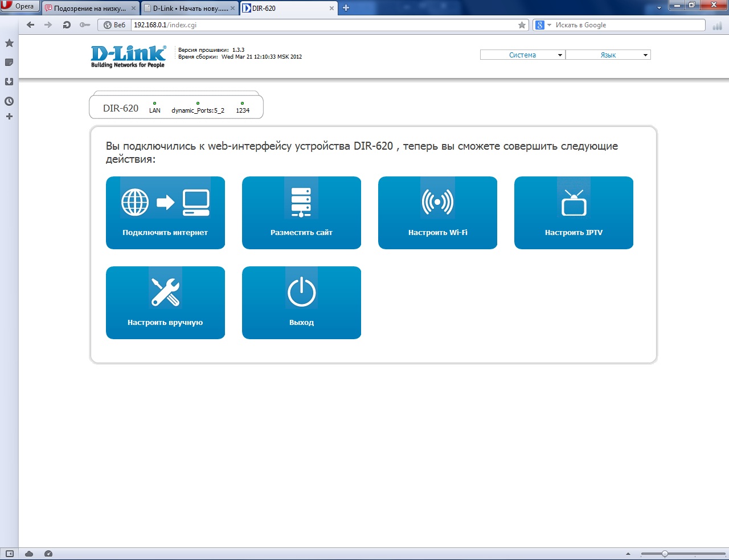Close the DIR-620 tab
This screenshot has width=729, height=560.
pyautogui.click(x=331, y=9)
